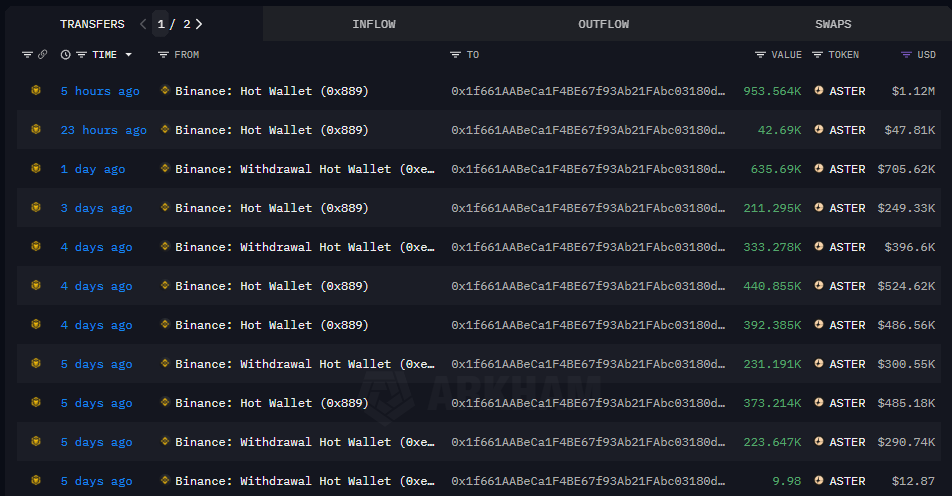Click USD amount $486.56K

coord(906,325)
